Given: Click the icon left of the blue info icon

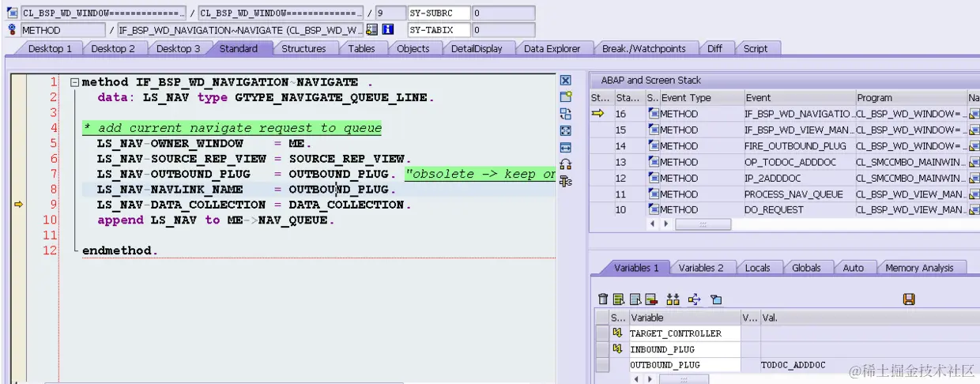Looking at the screenshot, I should click(x=371, y=30).
